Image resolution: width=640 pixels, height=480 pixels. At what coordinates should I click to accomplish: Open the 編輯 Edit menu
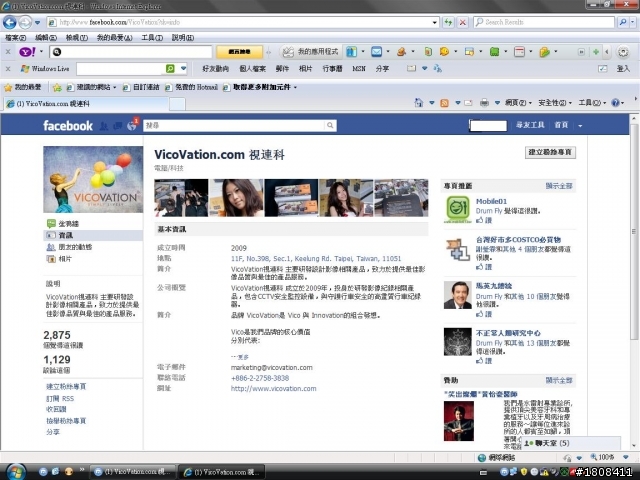[x=46, y=38]
